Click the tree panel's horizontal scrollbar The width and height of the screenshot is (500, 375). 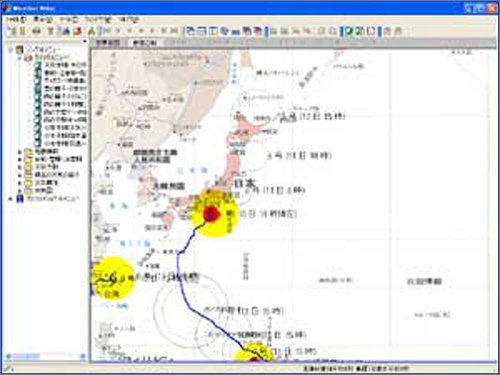click(46, 357)
